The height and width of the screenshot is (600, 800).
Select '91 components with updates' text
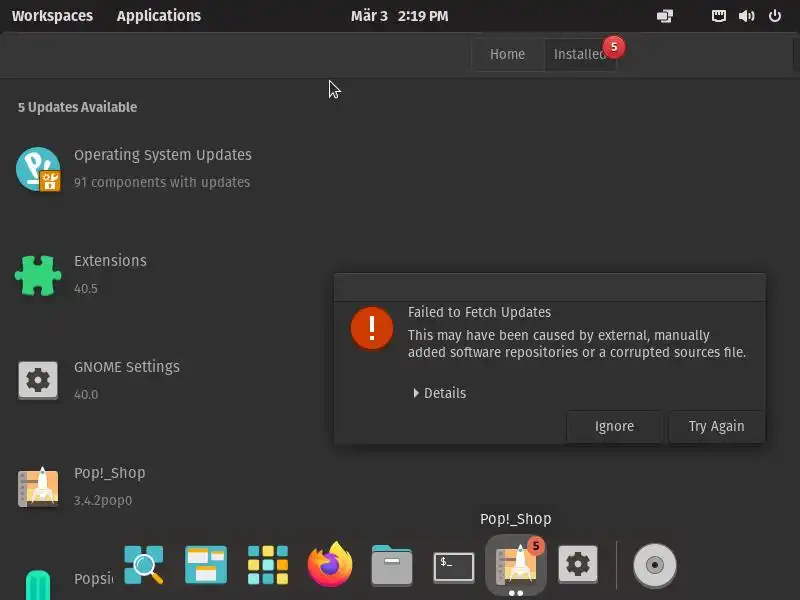click(162, 182)
